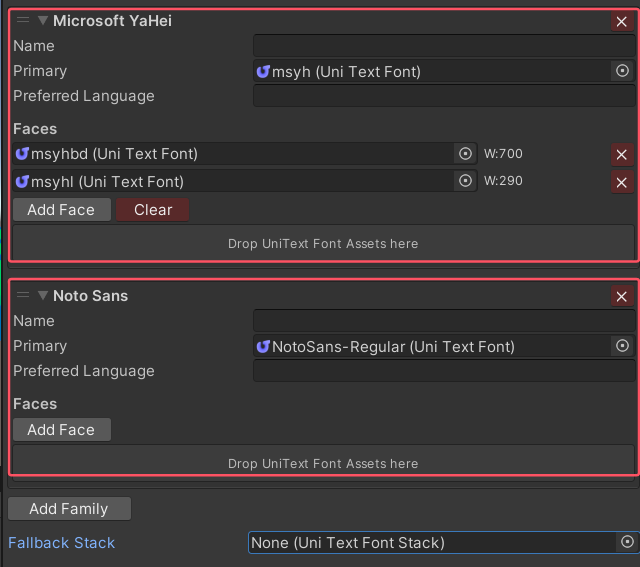Open object picker for msyhl face

pos(465,181)
